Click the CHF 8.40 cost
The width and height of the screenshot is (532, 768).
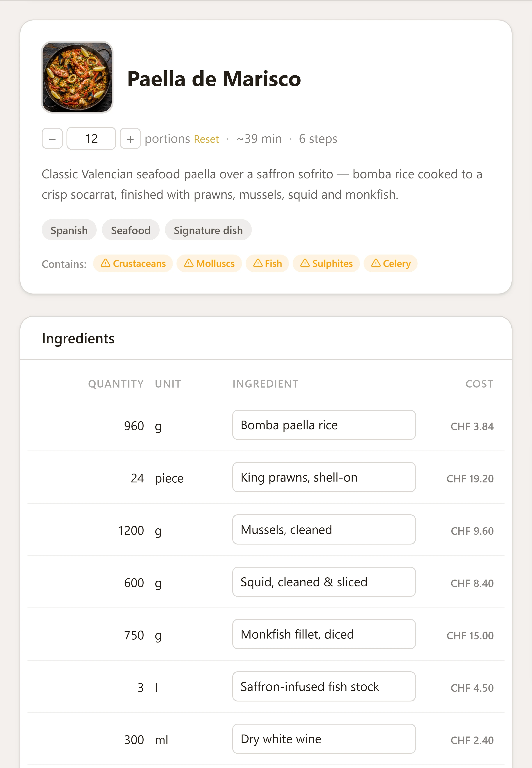click(x=472, y=583)
